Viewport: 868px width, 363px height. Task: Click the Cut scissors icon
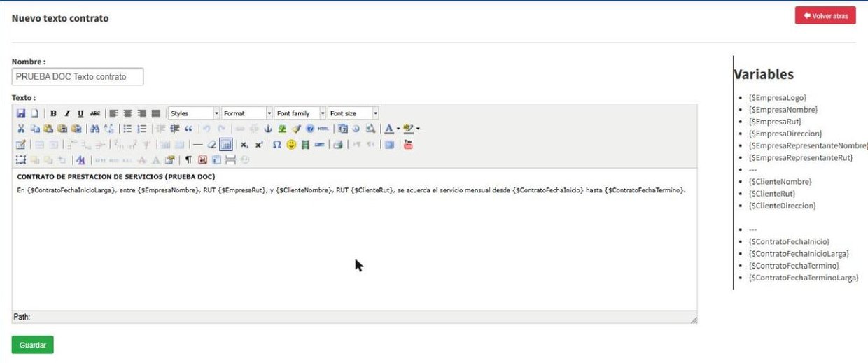click(x=21, y=129)
